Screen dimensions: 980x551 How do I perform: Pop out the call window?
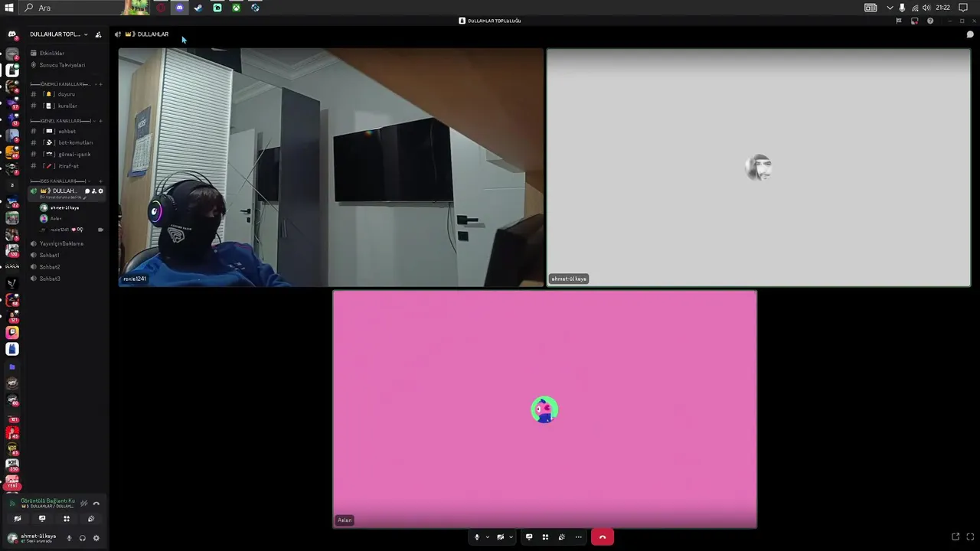click(955, 537)
